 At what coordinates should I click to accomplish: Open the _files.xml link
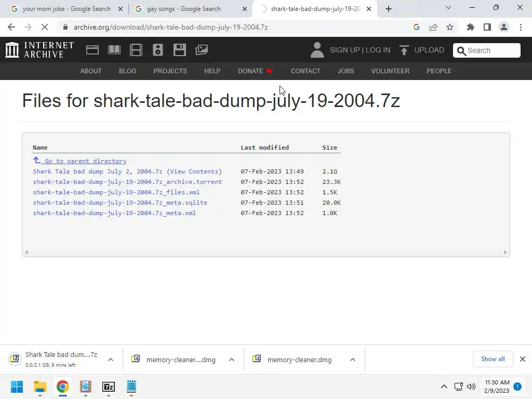(x=116, y=192)
